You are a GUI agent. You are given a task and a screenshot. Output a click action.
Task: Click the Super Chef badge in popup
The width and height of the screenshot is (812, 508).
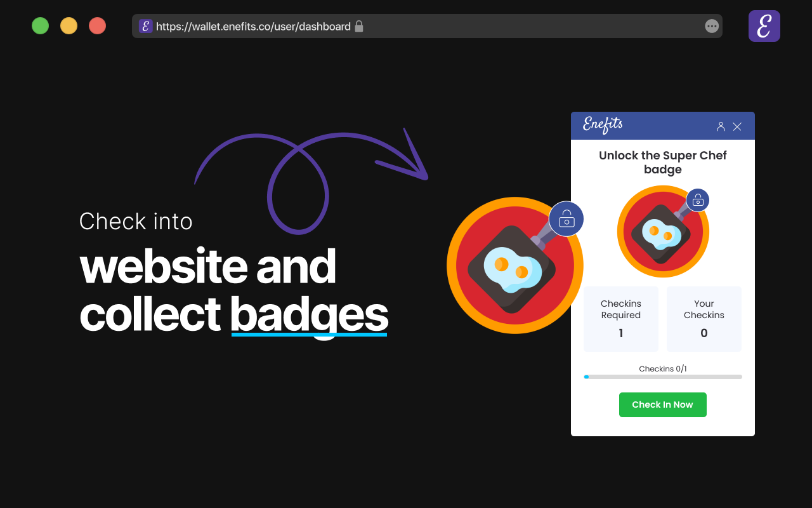pyautogui.click(x=663, y=232)
